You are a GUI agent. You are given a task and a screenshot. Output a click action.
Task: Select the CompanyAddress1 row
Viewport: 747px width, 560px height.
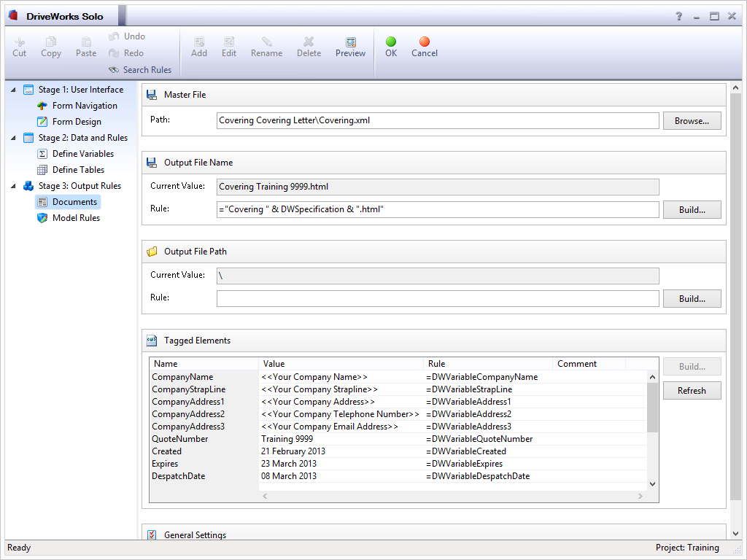click(398, 402)
